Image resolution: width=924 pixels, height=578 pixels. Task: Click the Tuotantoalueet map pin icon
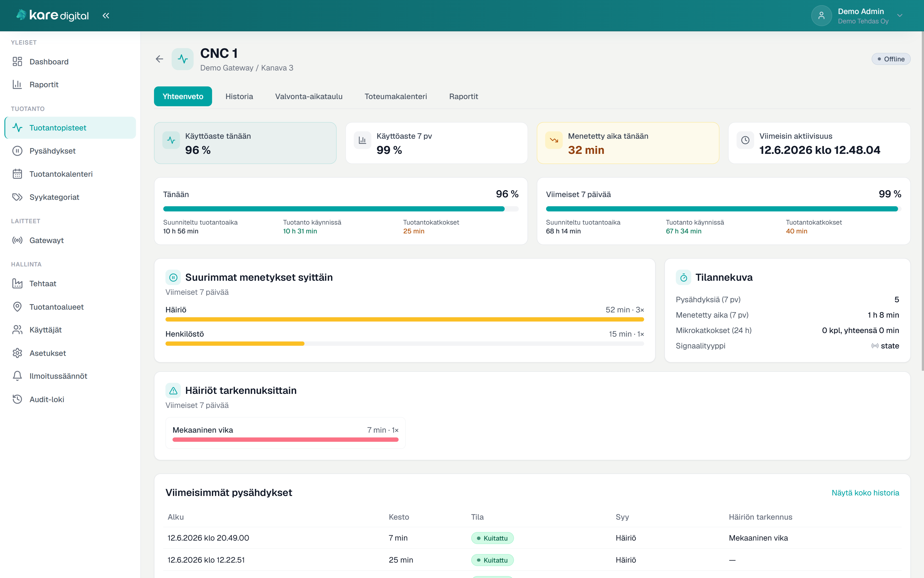17,307
